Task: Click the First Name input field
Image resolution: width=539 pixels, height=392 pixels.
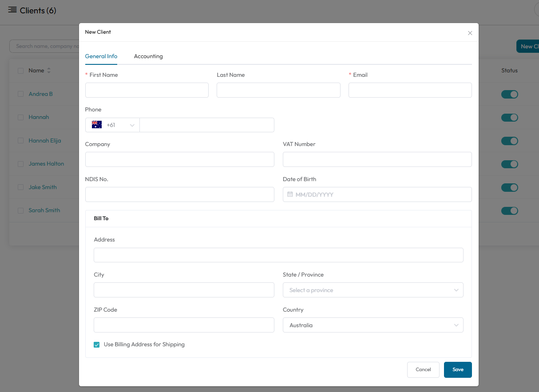Action: (147, 90)
